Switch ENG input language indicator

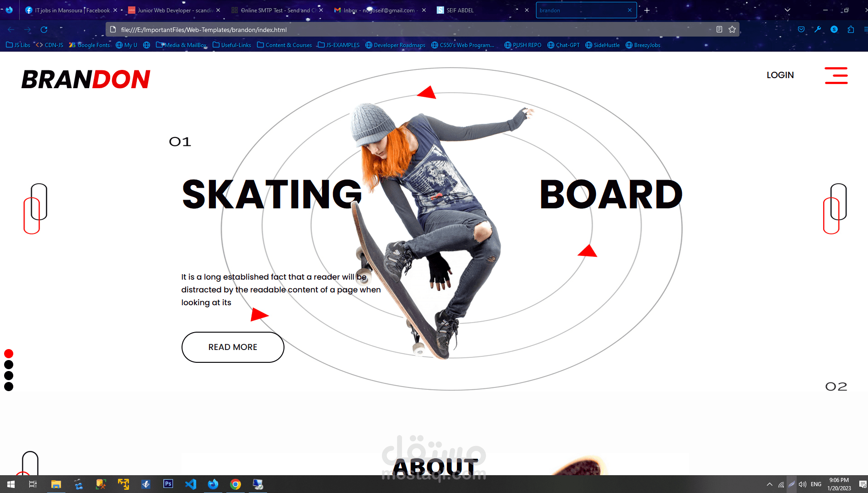(x=816, y=484)
